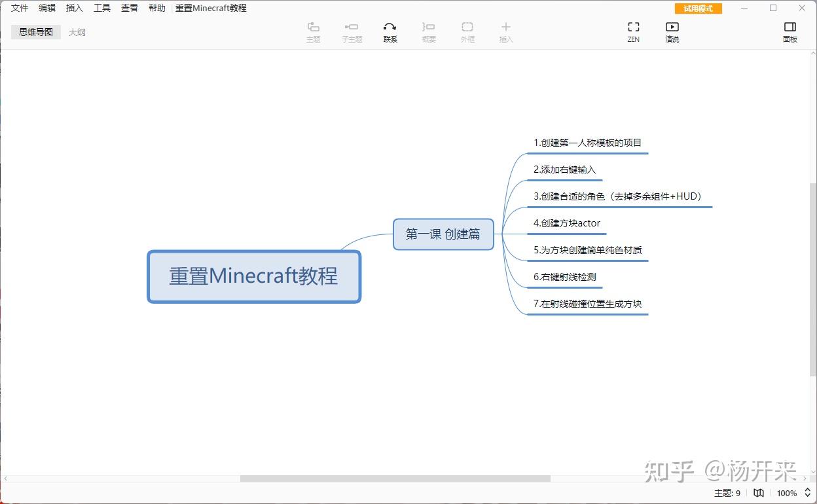Select the 主题 topic tool
Screen dimensions: 817x504
click(x=313, y=31)
